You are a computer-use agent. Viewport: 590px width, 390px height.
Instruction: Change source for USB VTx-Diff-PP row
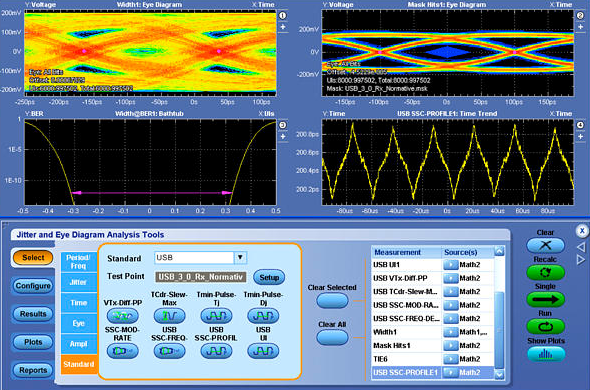tap(450, 278)
